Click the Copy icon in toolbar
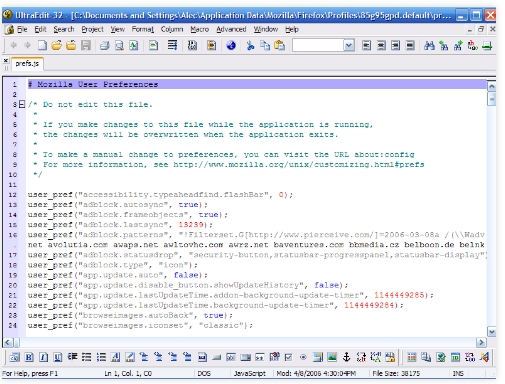 coord(265,45)
